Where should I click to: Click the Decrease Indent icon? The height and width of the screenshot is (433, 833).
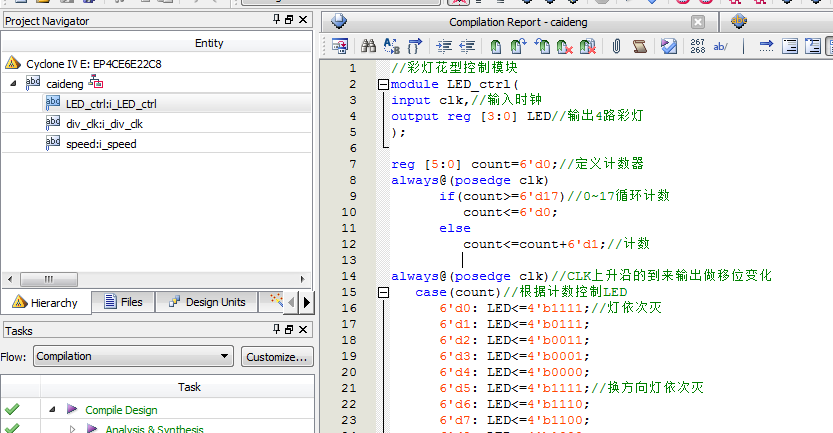tap(466, 46)
